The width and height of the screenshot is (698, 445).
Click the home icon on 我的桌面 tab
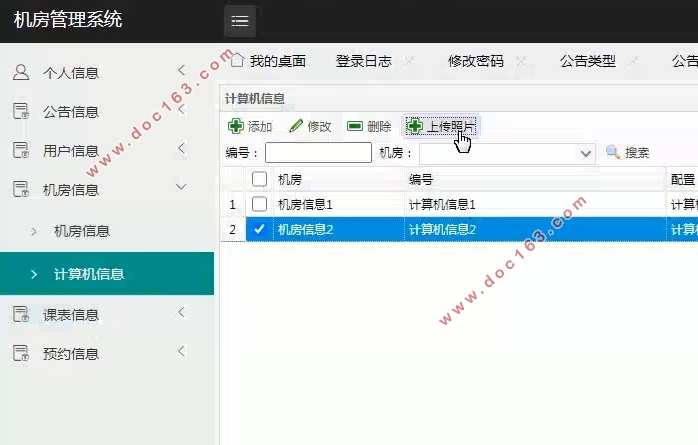(x=237, y=60)
